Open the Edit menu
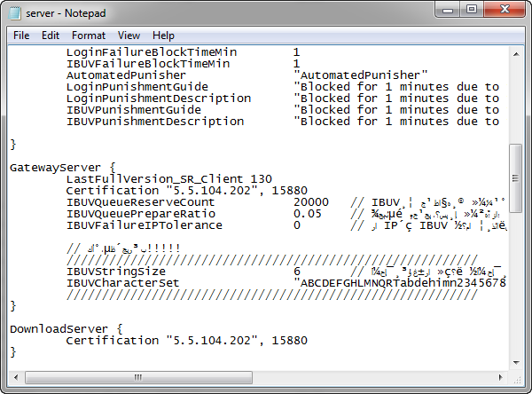532x394 pixels. [x=51, y=35]
